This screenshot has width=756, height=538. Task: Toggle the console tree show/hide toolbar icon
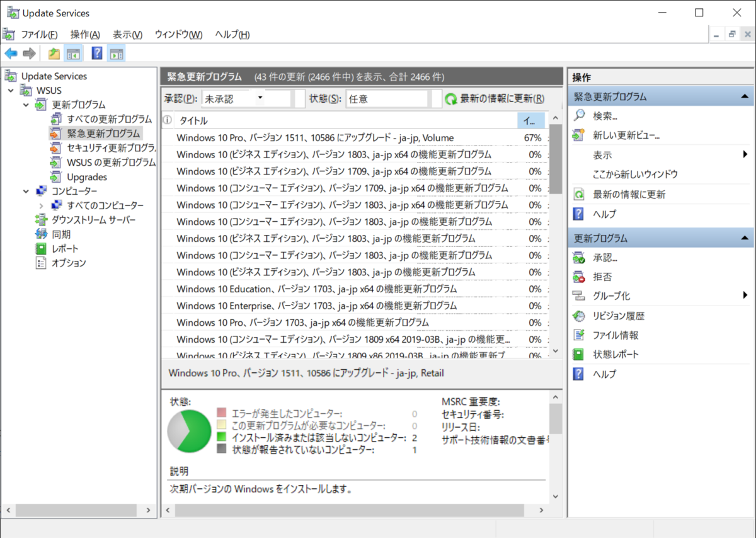click(73, 54)
